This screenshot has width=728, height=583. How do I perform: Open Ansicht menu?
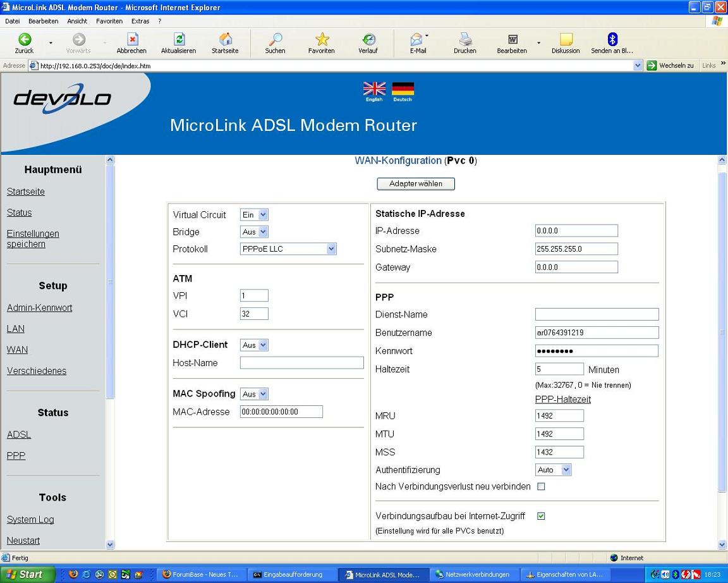tap(77, 21)
